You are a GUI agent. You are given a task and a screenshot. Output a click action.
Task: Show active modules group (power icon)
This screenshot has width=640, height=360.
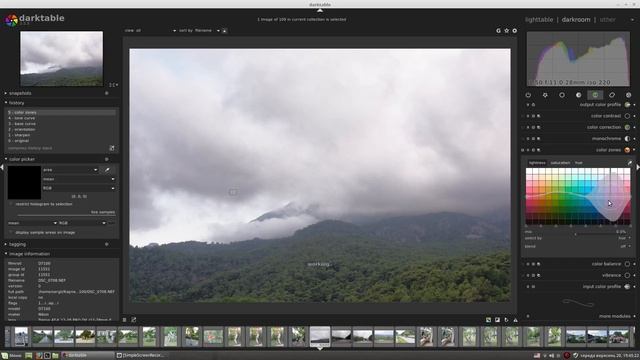528,95
